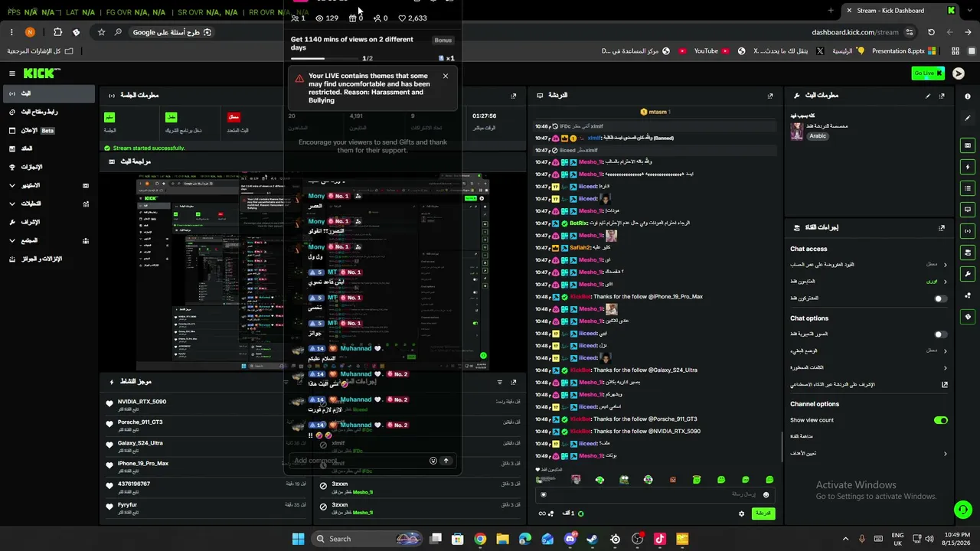Open the Windows Start menu

point(298,539)
